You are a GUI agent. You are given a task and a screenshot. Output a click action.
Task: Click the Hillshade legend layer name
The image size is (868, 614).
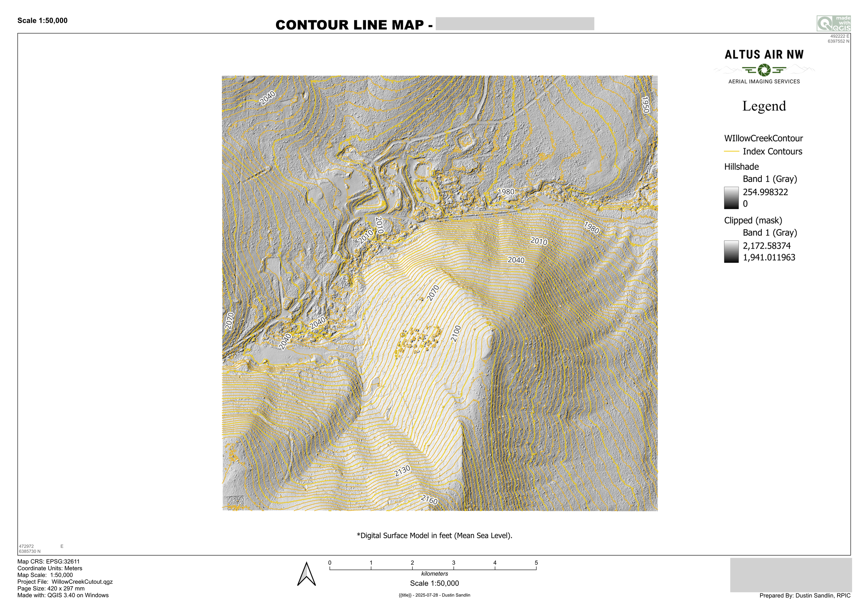741,167
